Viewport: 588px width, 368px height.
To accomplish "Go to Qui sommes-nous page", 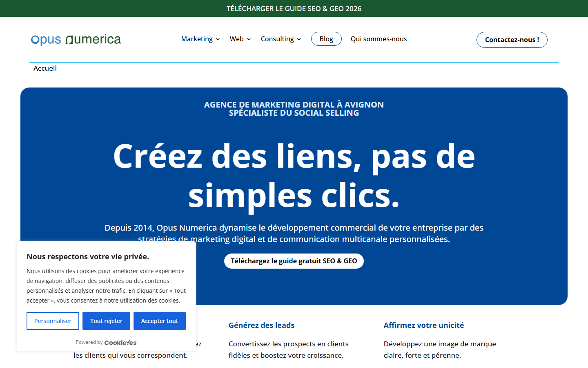I will click(x=379, y=39).
